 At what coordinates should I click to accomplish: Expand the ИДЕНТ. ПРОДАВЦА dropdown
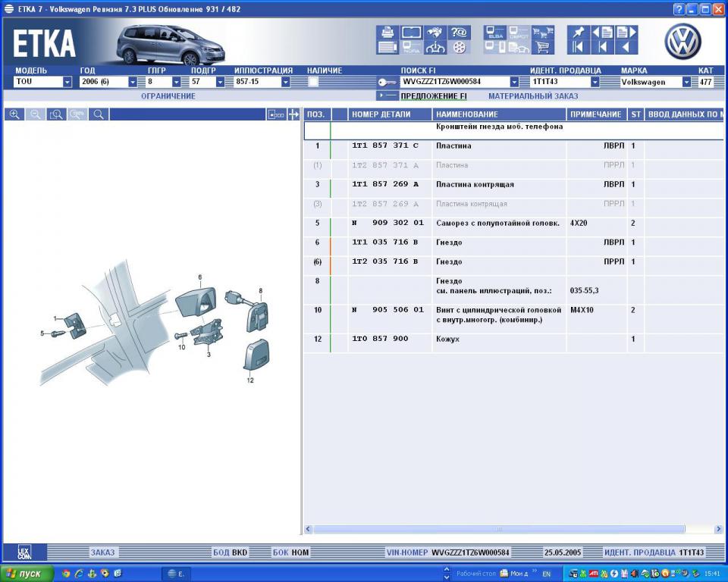595,82
